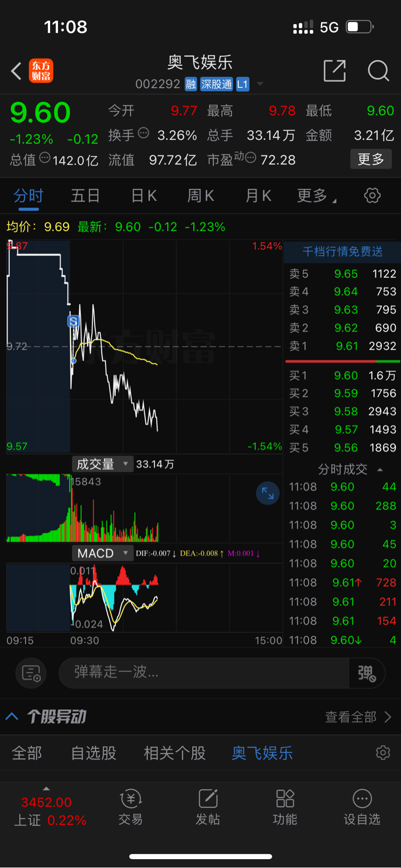This screenshot has height=868, width=401.
Task: Select the 买1 order row at 9.60
Action: [343, 376]
